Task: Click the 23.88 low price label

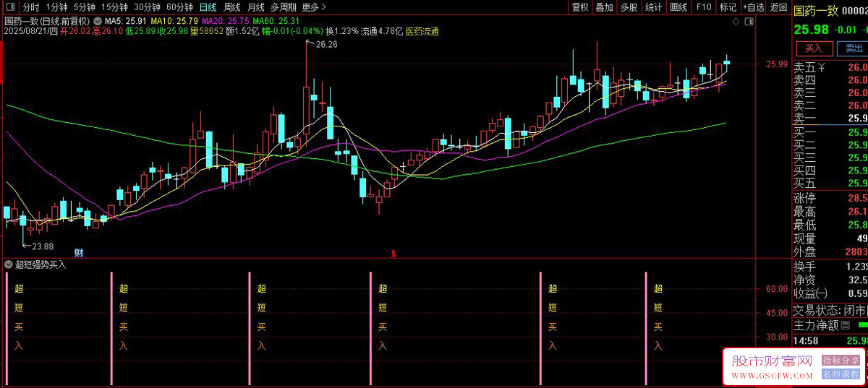Action: pos(42,246)
